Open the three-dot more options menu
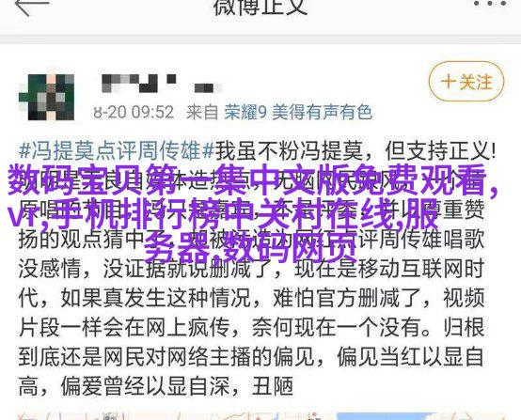The image size is (521, 420). click(490, 4)
